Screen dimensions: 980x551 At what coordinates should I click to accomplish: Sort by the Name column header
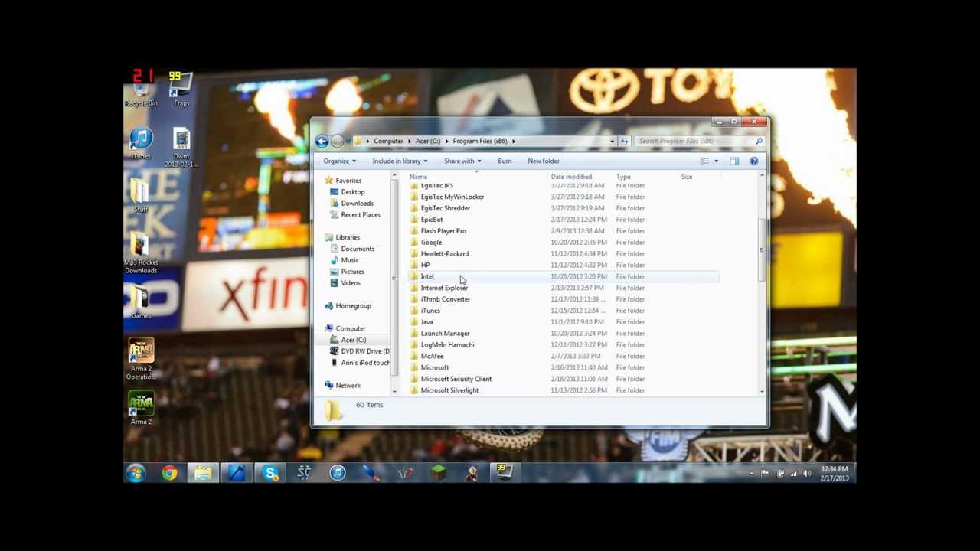click(418, 177)
